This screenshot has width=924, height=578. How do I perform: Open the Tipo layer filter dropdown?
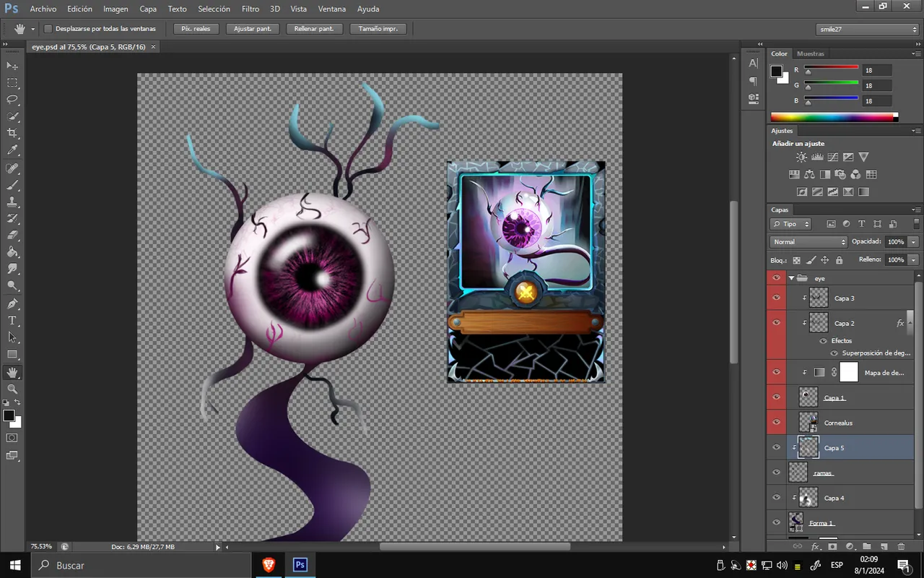tap(790, 224)
